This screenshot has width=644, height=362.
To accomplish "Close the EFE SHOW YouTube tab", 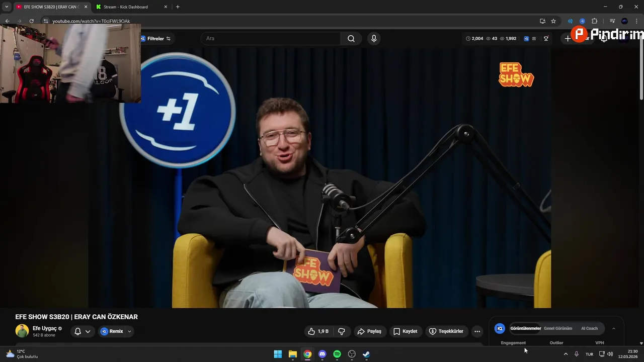I will pos(86,7).
